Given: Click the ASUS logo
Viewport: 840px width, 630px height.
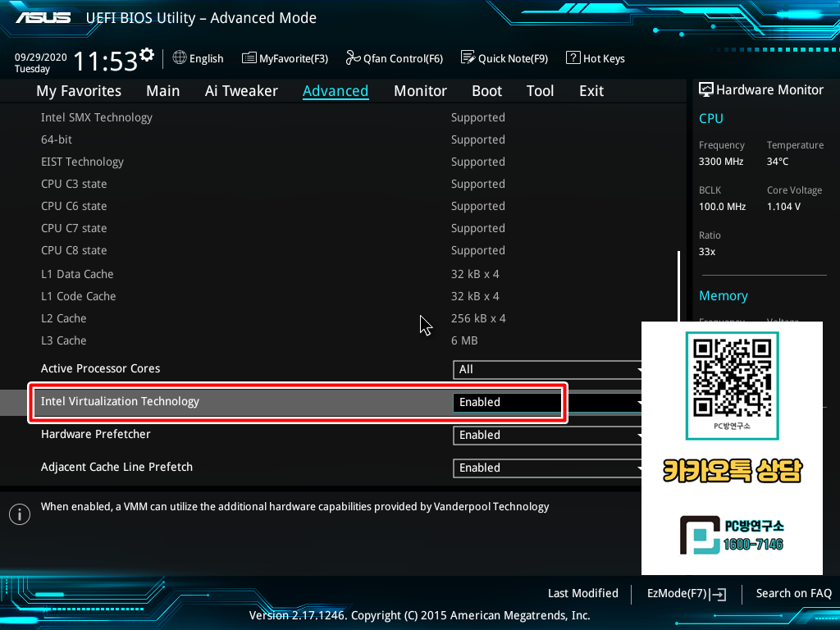Looking at the screenshot, I should pyautogui.click(x=43, y=18).
